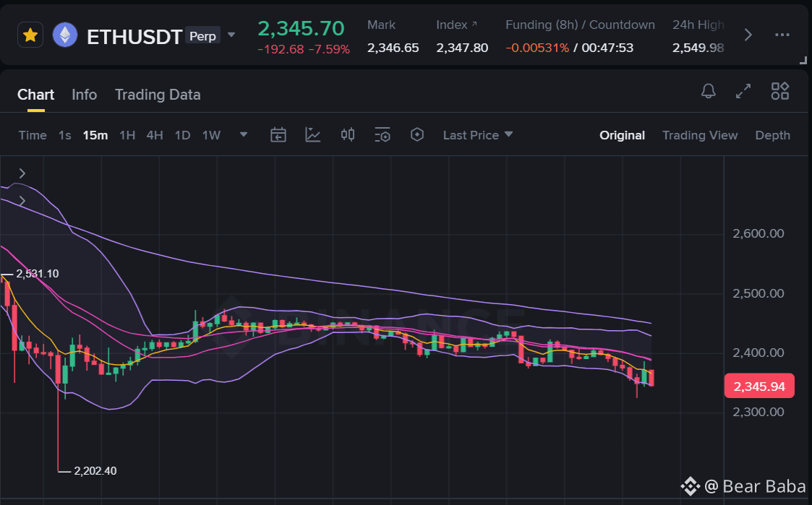The width and height of the screenshot is (812, 505).
Task: Expand the second indicator legend chevron
Action: [22, 201]
